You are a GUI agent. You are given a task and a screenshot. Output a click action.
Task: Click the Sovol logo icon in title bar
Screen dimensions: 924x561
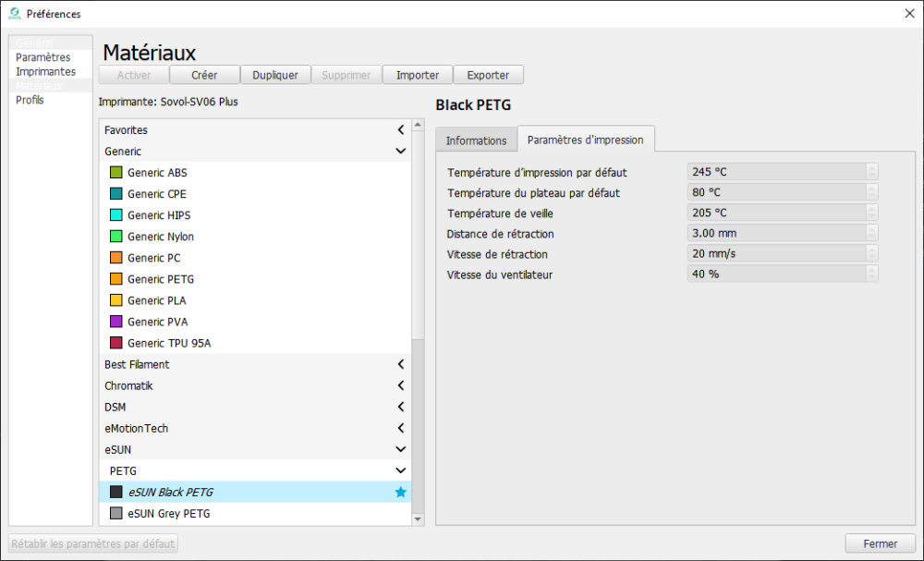(15, 14)
